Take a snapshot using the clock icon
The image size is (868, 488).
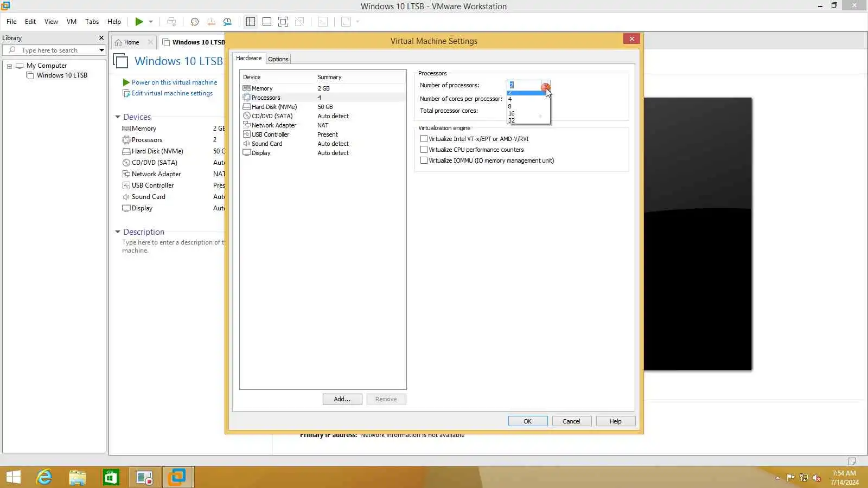195,22
